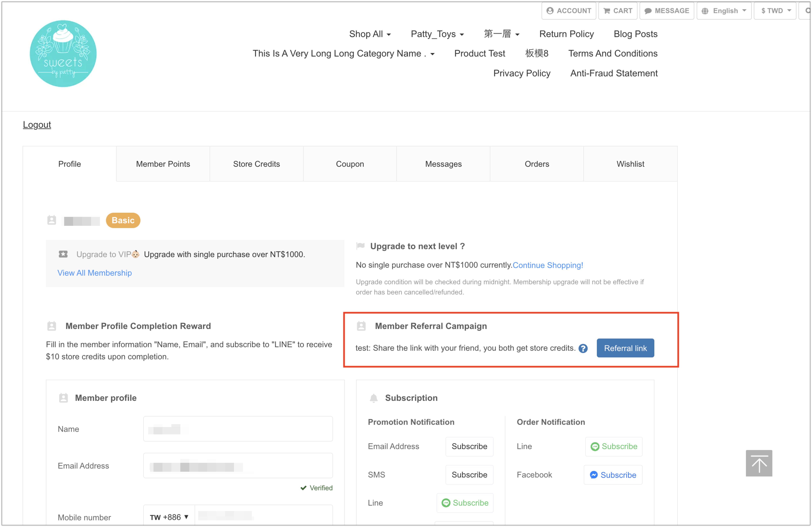Click the Member Profile Completion Reward icon
The width and height of the screenshot is (812, 527).
click(52, 326)
